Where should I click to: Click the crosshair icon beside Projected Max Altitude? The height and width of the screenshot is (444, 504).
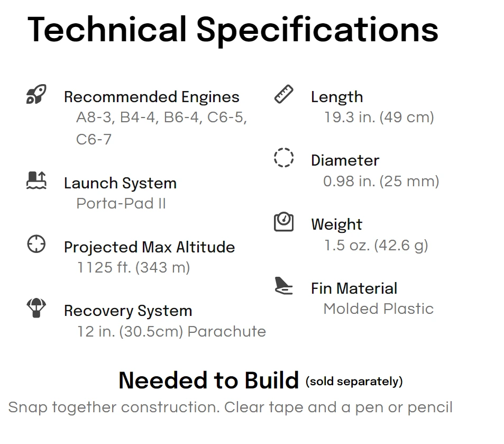(36, 244)
